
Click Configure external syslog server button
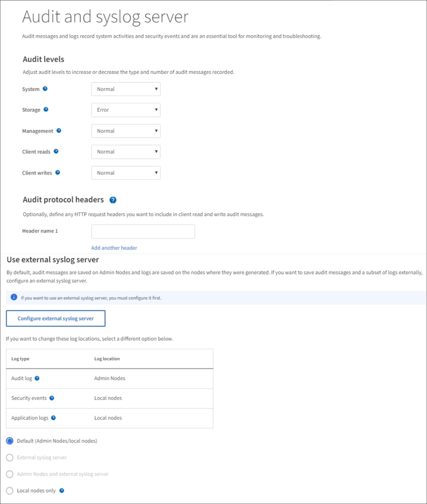tap(56, 319)
